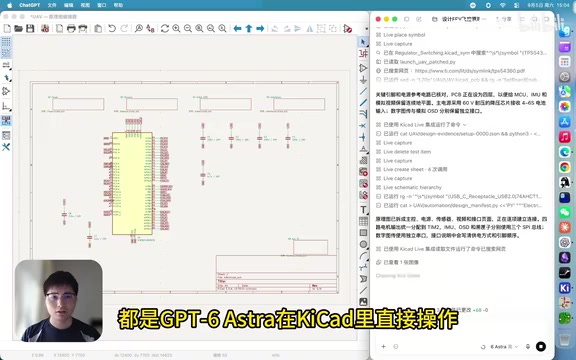Select the Place Text tool
Viewport: 576px width, 360px height.
(363, 209)
